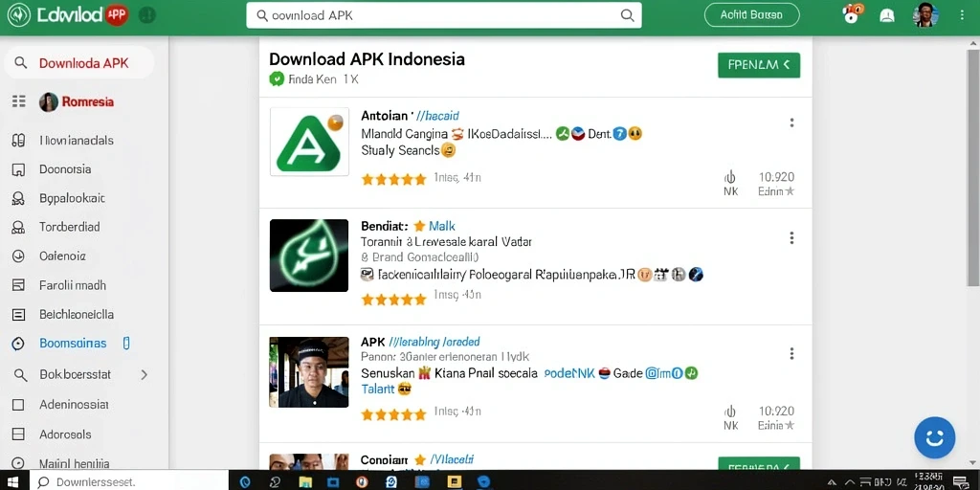Viewport: 980px width, 490px height.
Task: Click the search magnifier icon in top search box
Action: (x=627, y=15)
